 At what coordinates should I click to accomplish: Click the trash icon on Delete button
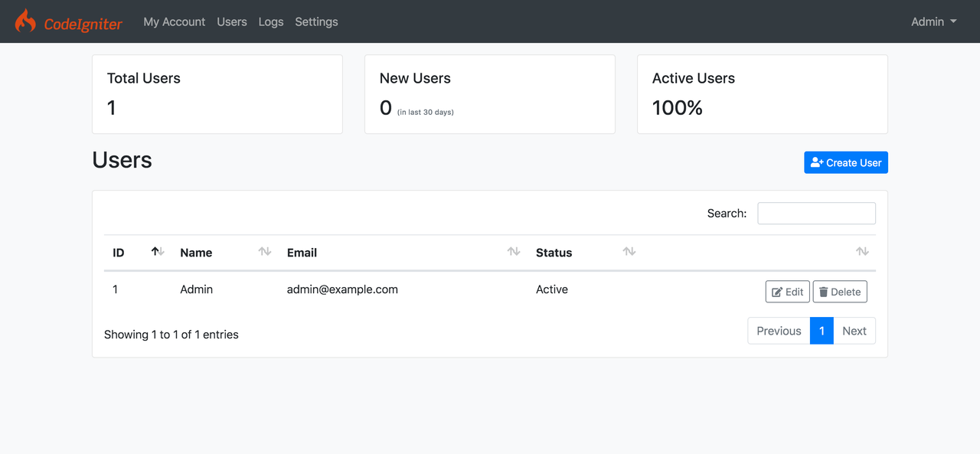824,292
